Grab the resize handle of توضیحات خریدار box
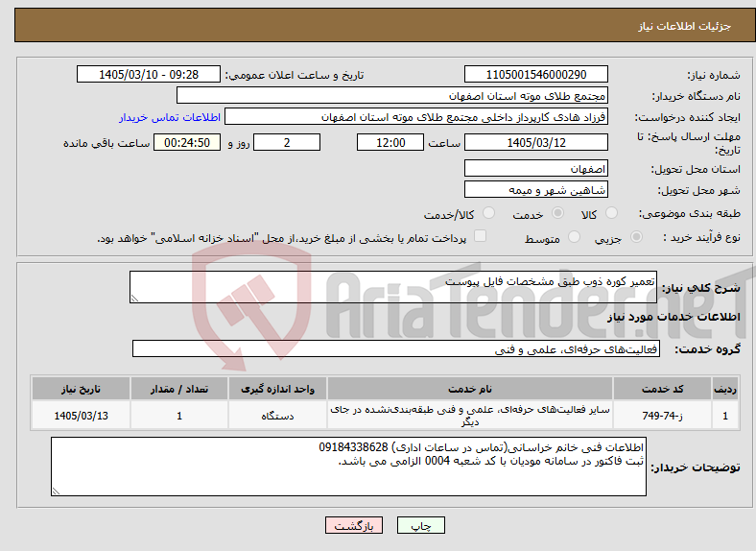The image size is (756, 551). 56,491
